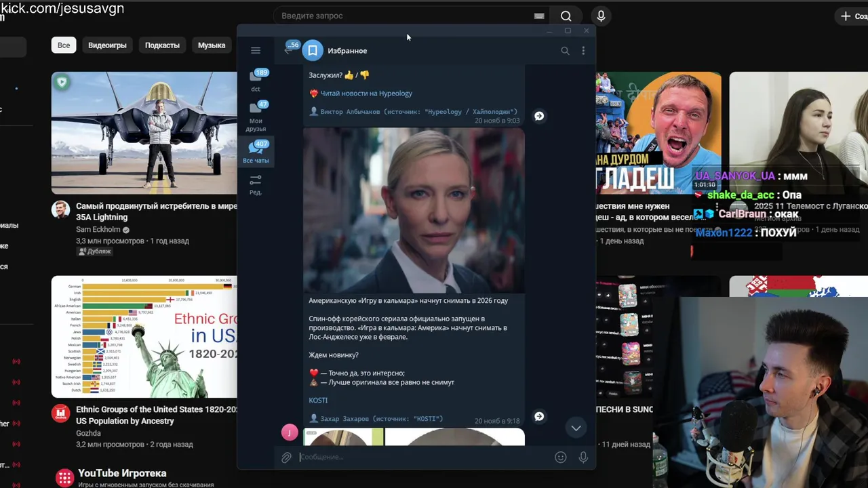
Task: Open the Избранное chat avatar icon
Action: click(313, 51)
